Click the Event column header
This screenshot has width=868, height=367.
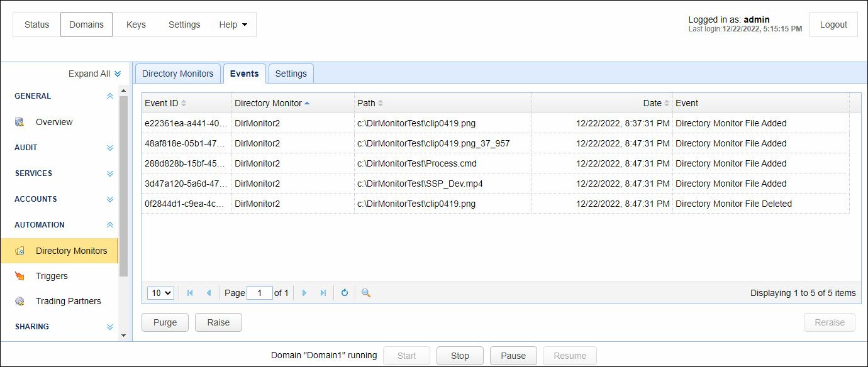(x=761, y=103)
